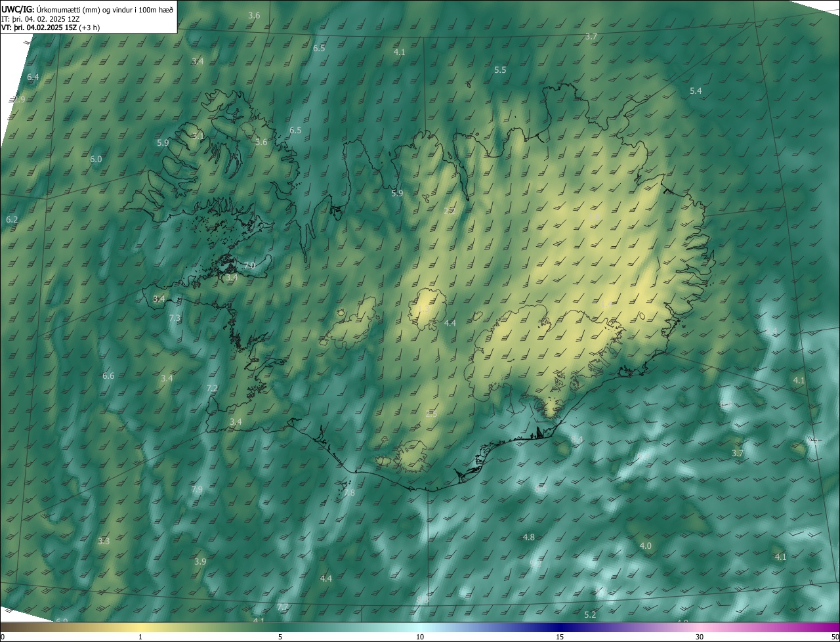Viewport: 840px width, 642px height.
Task: Click the 5.4 value label
Action: [696, 91]
